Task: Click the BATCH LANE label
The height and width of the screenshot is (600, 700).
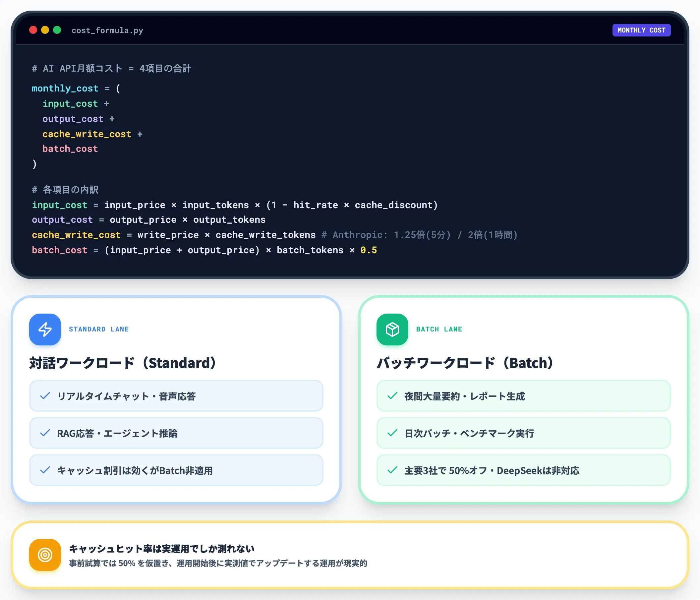Action: (439, 330)
